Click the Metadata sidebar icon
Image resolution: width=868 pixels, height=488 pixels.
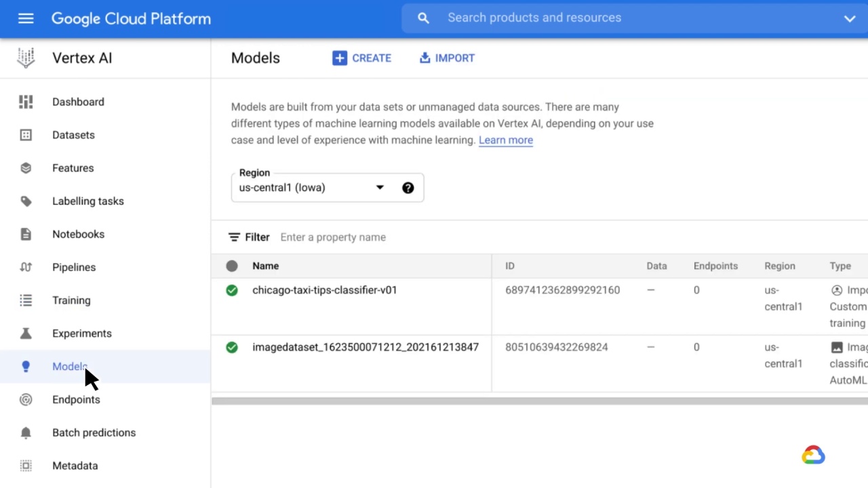pos(26,466)
